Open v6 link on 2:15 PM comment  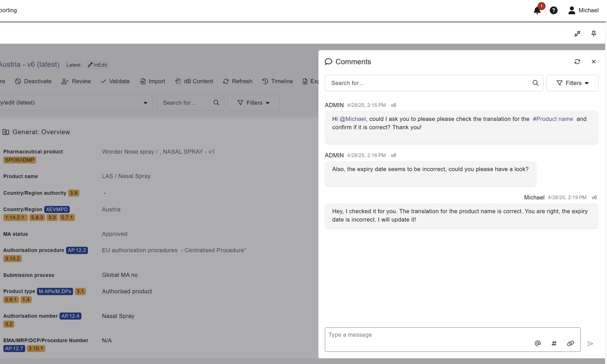(x=393, y=105)
